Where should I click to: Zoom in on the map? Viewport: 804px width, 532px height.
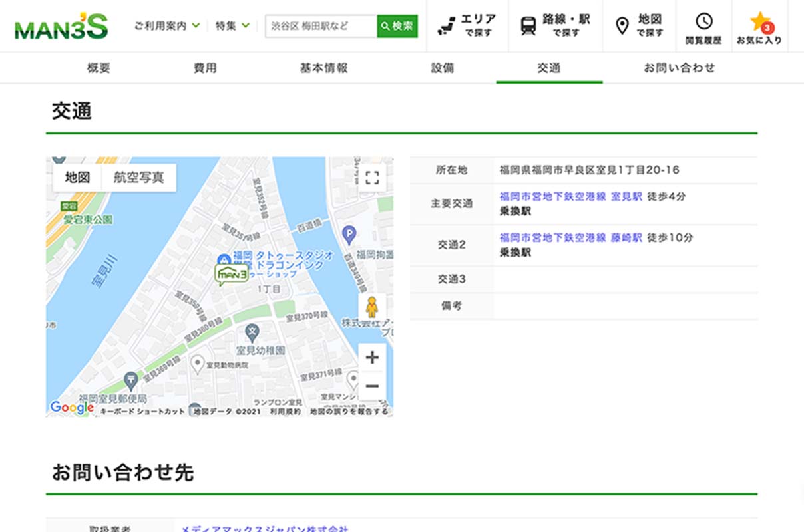coord(372,358)
